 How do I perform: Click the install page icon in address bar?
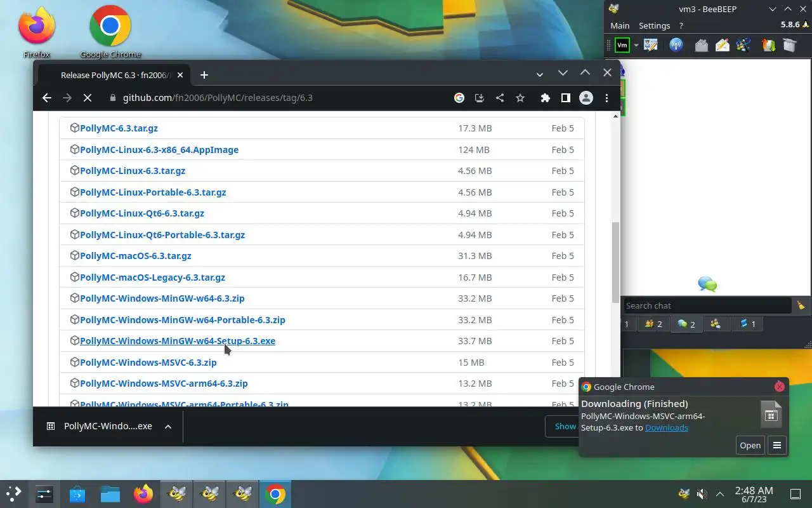(480, 98)
